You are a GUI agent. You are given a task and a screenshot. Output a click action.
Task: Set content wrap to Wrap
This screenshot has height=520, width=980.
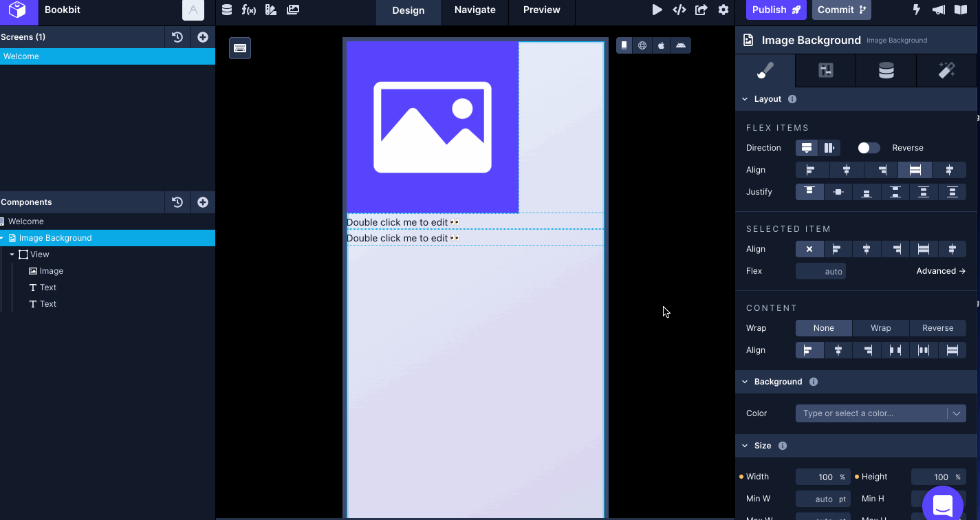880,328
